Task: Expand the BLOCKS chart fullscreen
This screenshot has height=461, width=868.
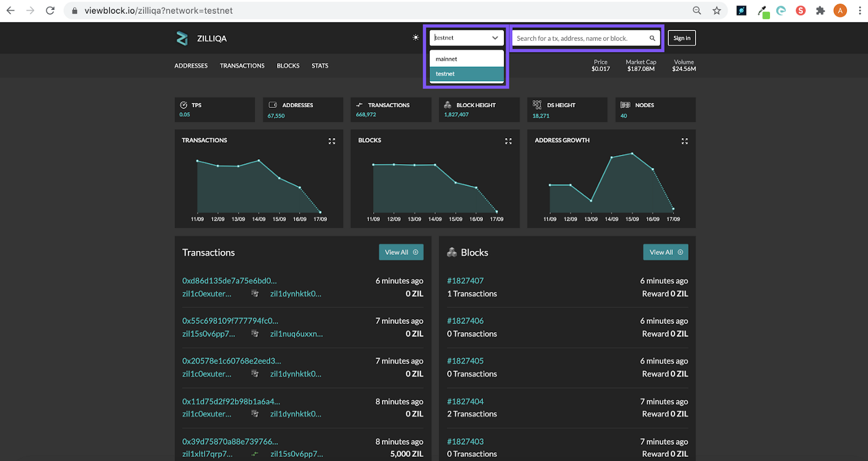Action: coord(508,141)
